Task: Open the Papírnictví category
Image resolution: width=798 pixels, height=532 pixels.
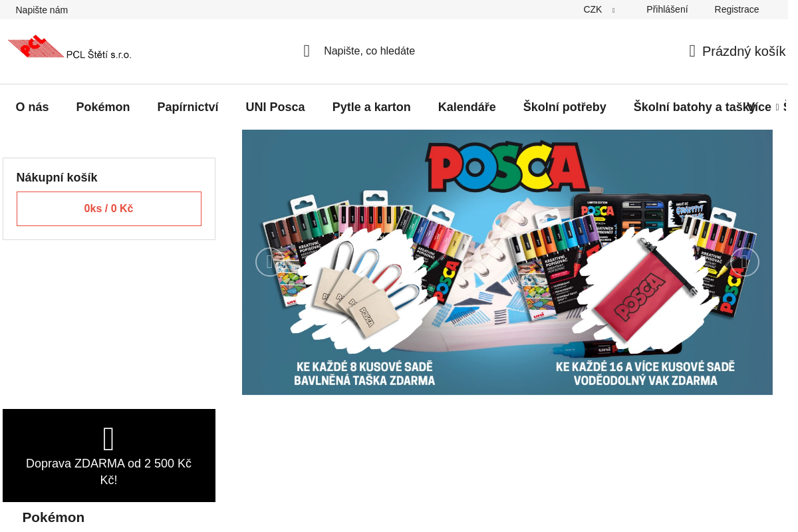Action: click(188, 107)
